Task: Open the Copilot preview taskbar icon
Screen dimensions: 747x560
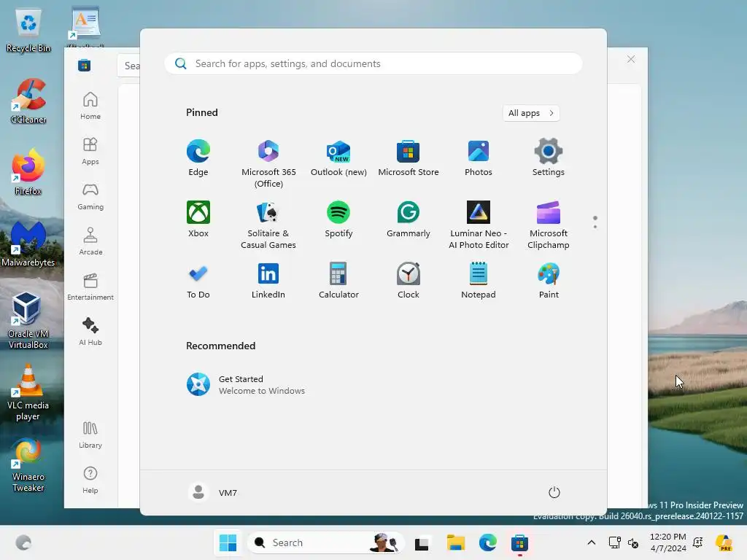Action: (724, 542)
